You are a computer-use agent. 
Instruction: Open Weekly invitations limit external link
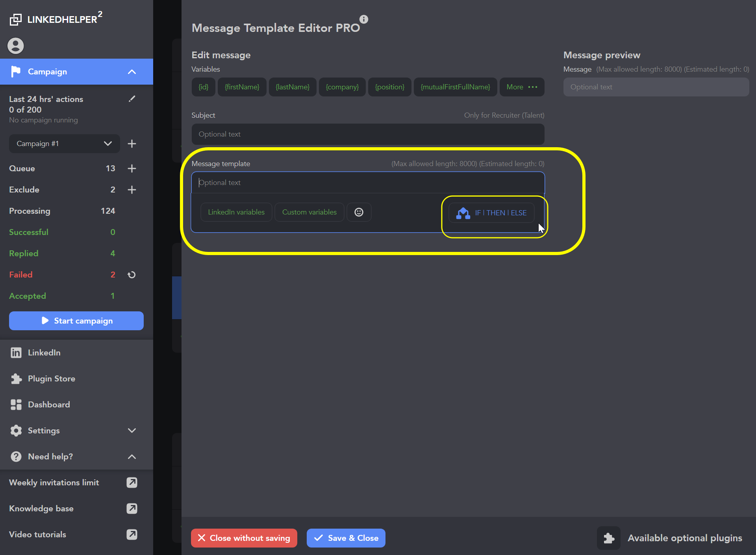pos(132,483)
